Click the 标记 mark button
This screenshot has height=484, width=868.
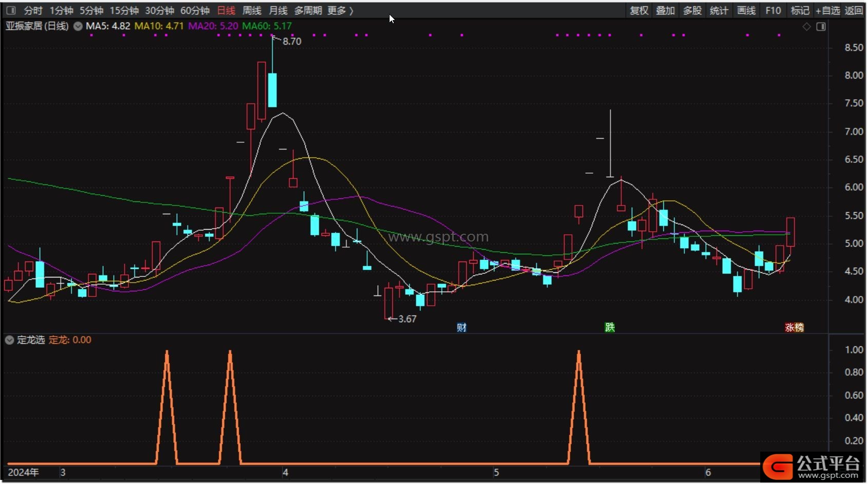[800, 10]
